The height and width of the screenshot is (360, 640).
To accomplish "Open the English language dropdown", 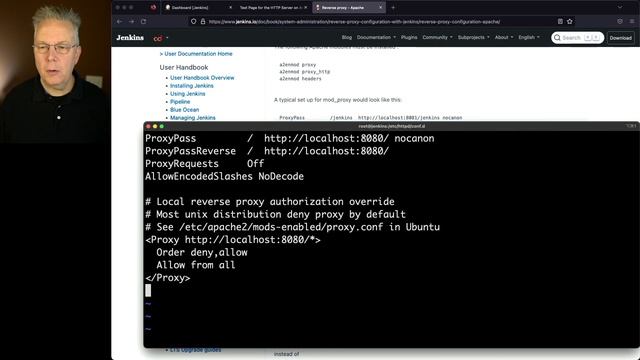I will 529,38.
